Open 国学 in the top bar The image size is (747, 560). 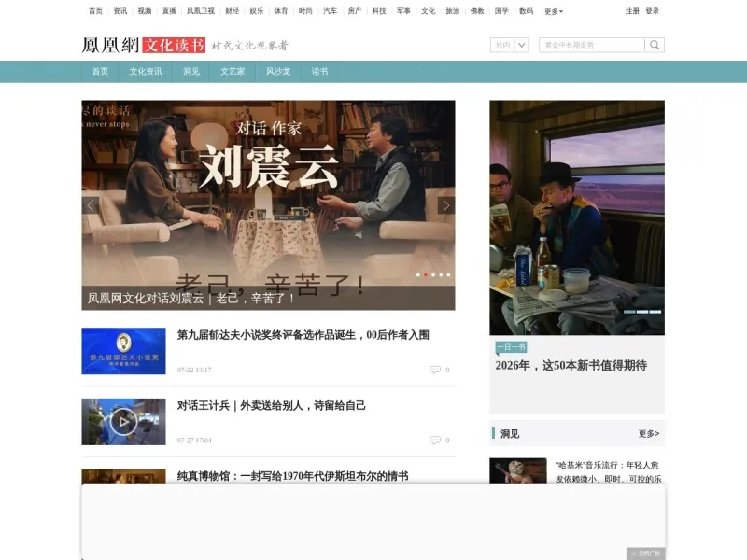(501, 11)
